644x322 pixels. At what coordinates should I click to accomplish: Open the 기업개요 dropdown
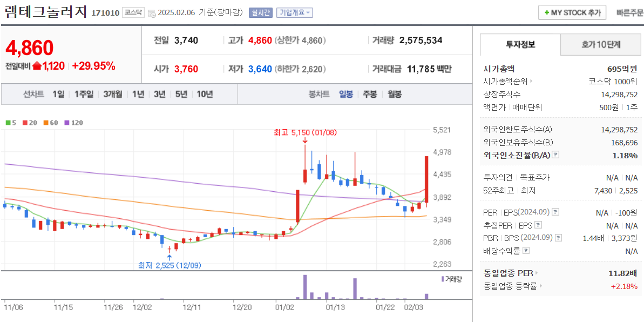click(x=295, y=12)
